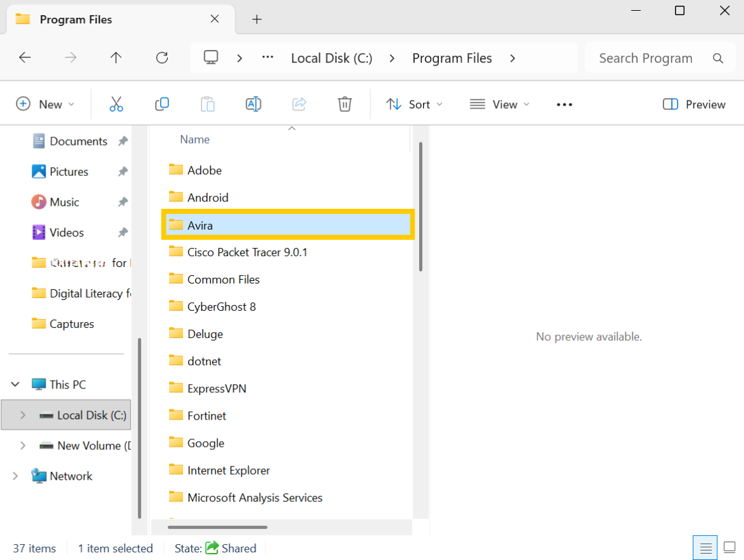
Task: Click the file list horizontal scrollbar
Action: tap(217, 527)
